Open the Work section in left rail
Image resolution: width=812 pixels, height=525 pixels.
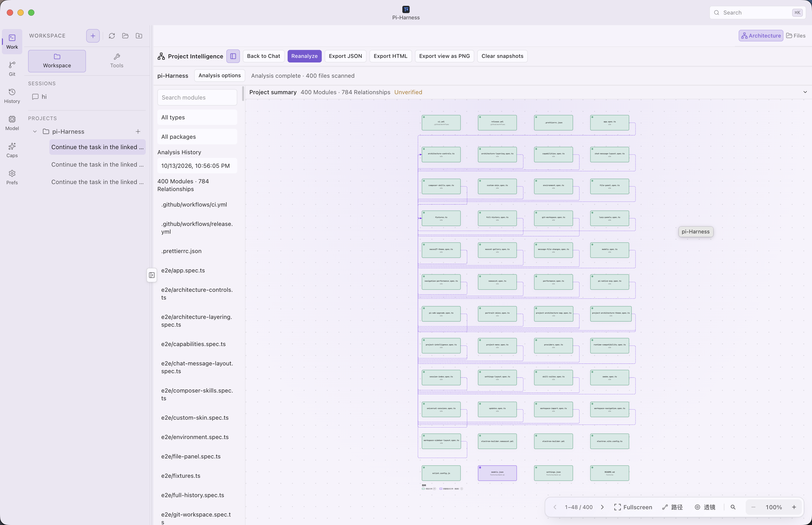coord(12,42)
